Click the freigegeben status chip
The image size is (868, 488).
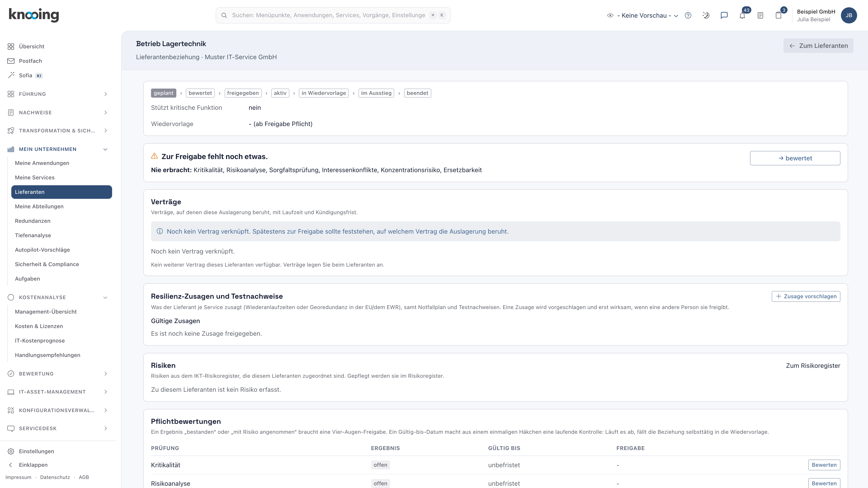coord(243,93)
